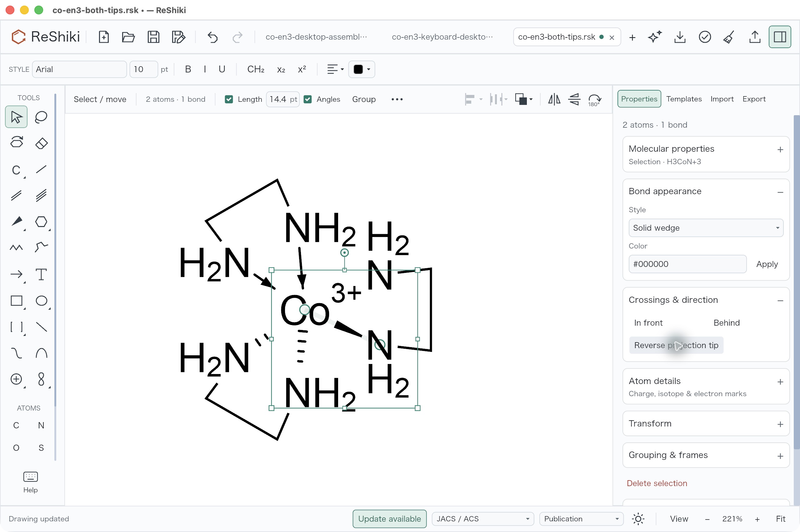Screen dimensions: 800x532
Task: Uncheck the Angles checkbox
Action: (307, 99)
